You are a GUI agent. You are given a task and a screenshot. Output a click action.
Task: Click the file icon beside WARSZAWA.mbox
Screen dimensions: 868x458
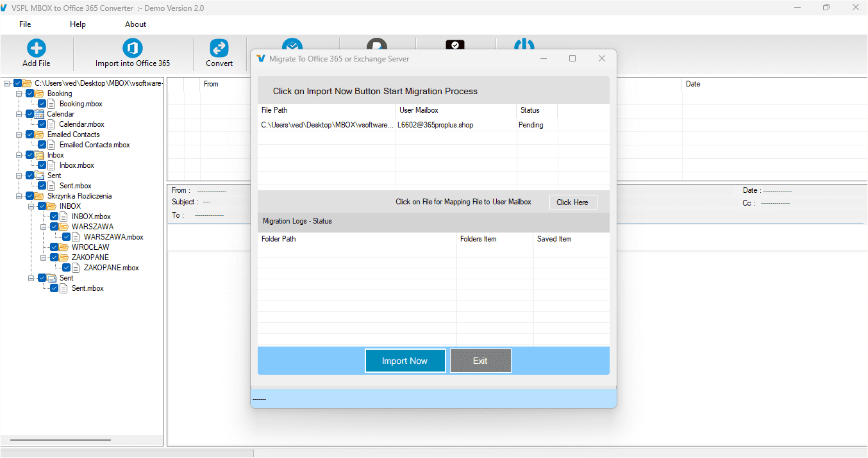click(76, 237)
